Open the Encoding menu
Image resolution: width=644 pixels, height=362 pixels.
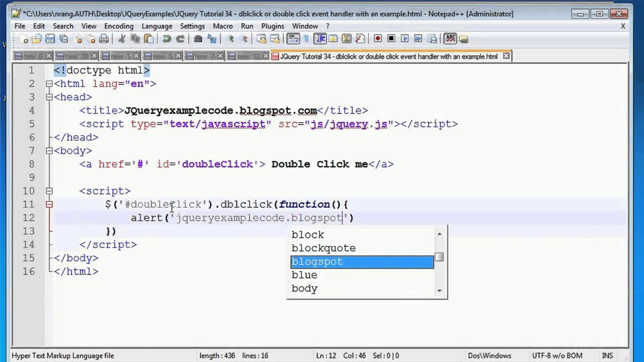click(119, 26)
